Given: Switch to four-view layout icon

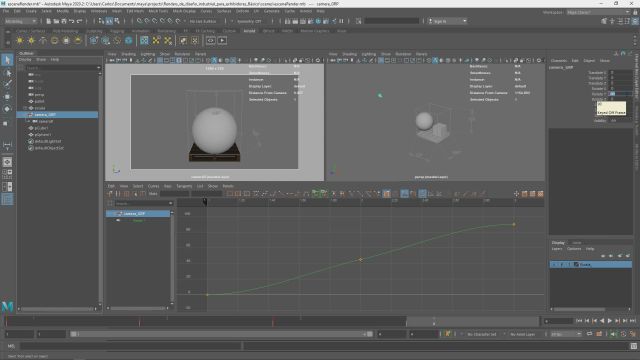Looking at the screenshot, I should click(7, 174).
